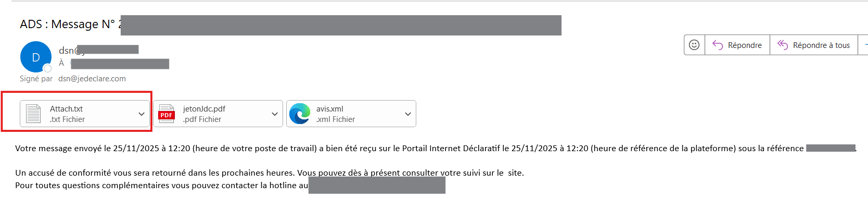Screen dimensions: 868x209
Task: Click the red PDF icon of jetonJdc.pdf
Action: (x=167, y=114)
